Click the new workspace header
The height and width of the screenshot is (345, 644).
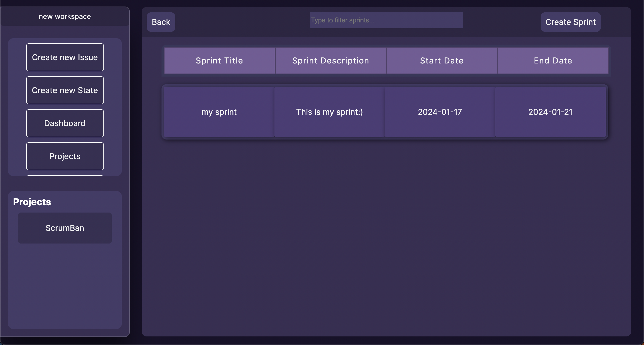[65, 17]
